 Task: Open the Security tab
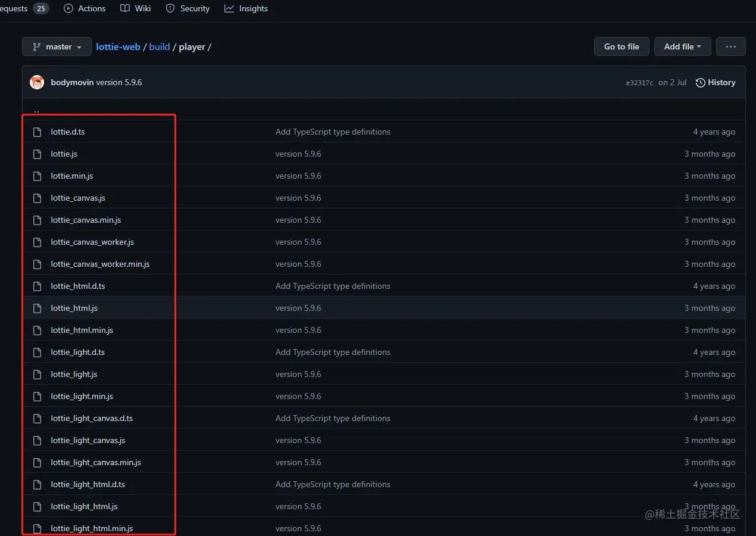[188, 8]
